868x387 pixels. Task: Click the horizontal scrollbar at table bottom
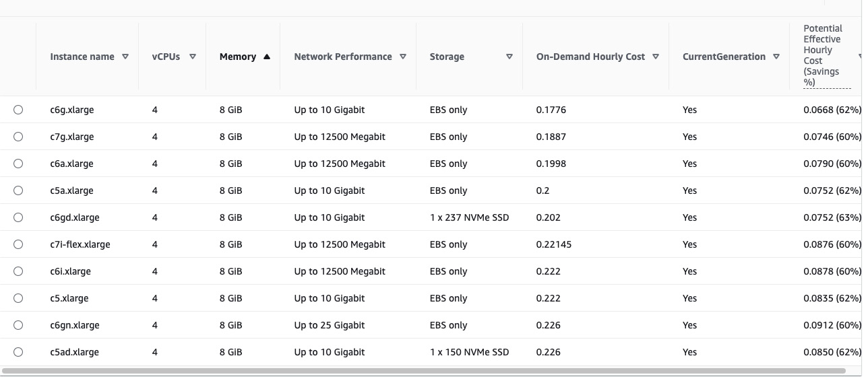pos(423,371)
